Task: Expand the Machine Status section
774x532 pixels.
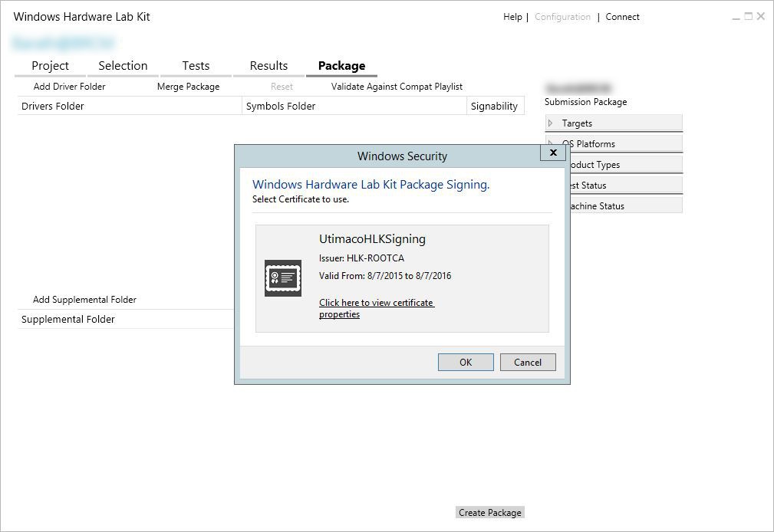Action: pos(627,205)
